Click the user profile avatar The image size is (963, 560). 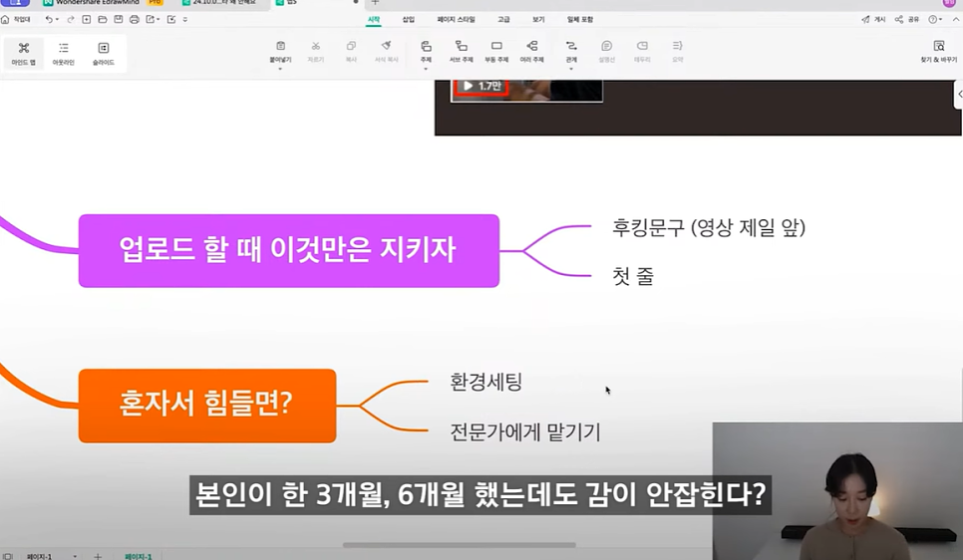point(949,2)
